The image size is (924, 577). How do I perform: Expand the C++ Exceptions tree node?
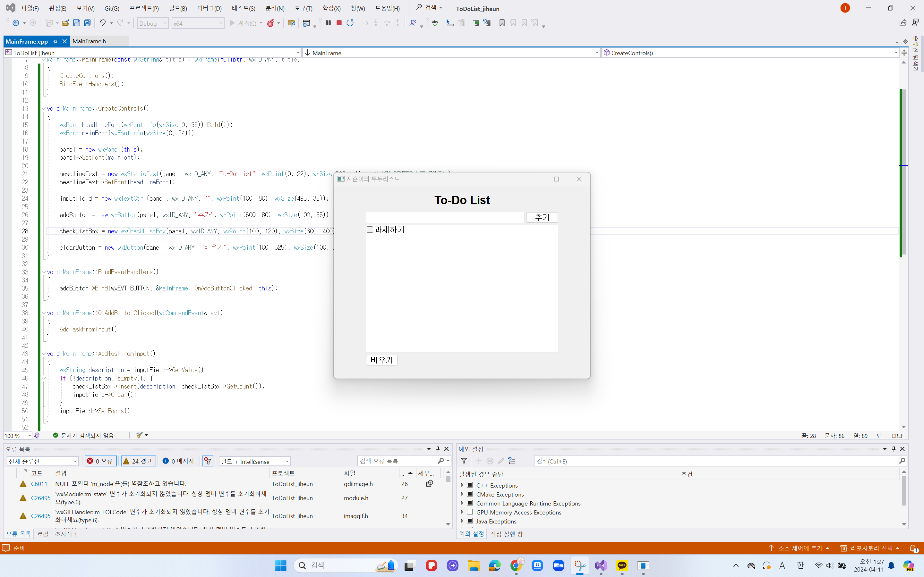462,485
